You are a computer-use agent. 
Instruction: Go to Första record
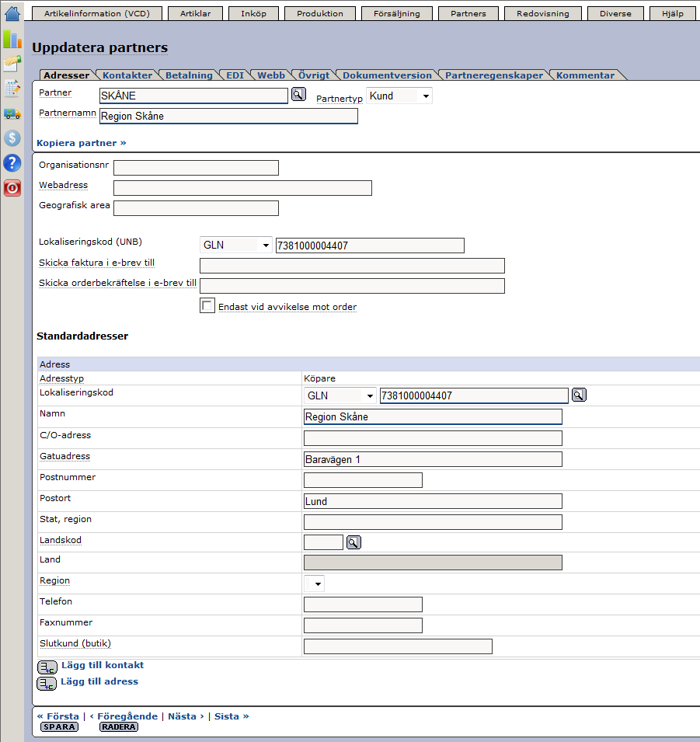click(x=57, y=716)
